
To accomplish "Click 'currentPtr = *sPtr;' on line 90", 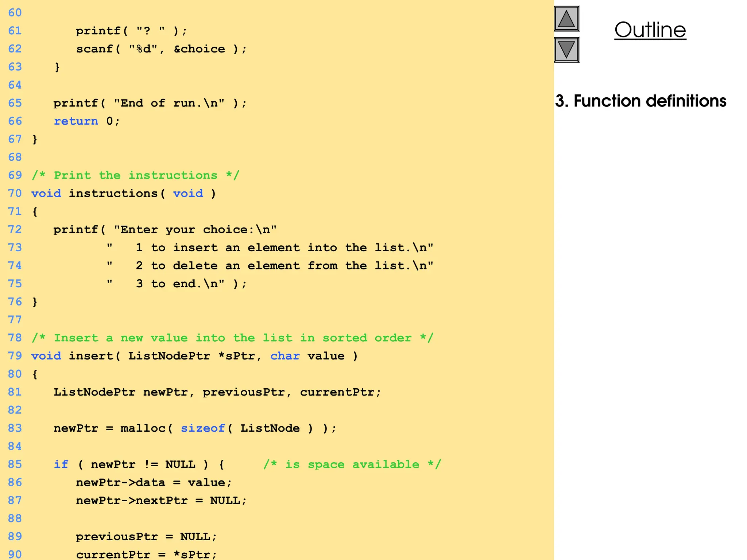I will click(x=146, y=555).
